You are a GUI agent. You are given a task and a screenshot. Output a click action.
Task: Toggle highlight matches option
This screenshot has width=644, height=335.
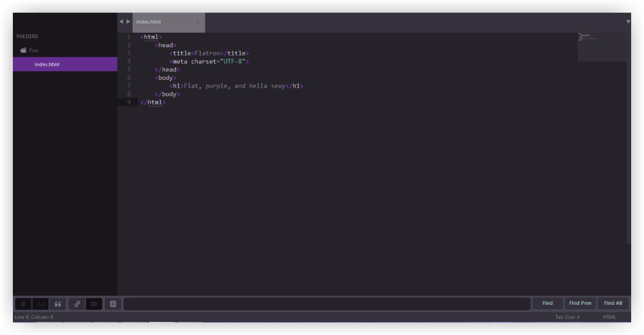113,304
